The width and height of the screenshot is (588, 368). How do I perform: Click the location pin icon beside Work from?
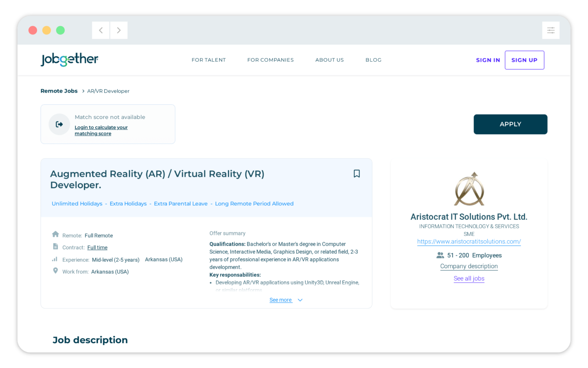pos(56,271)
